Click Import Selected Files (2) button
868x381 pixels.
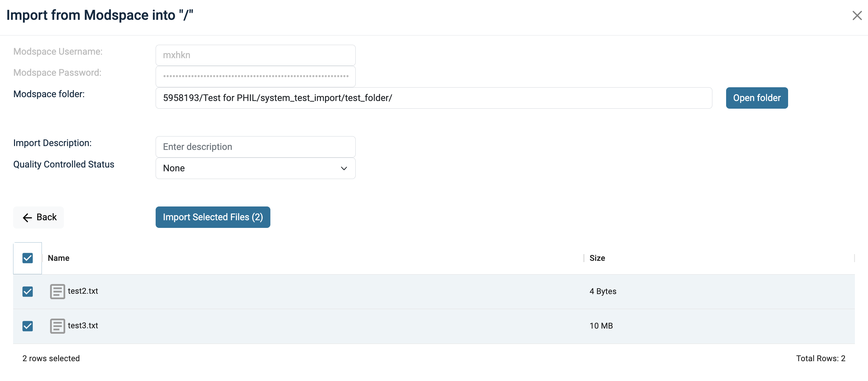(213, 217)
